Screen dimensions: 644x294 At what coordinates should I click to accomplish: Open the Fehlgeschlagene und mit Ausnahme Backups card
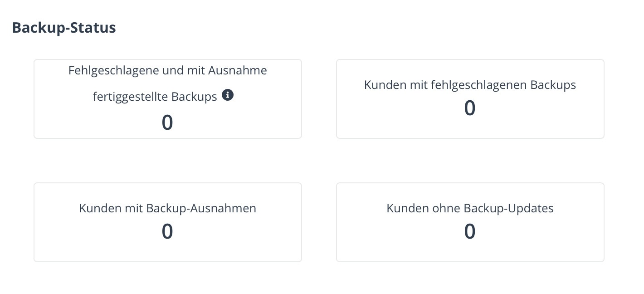coord(167,98)
